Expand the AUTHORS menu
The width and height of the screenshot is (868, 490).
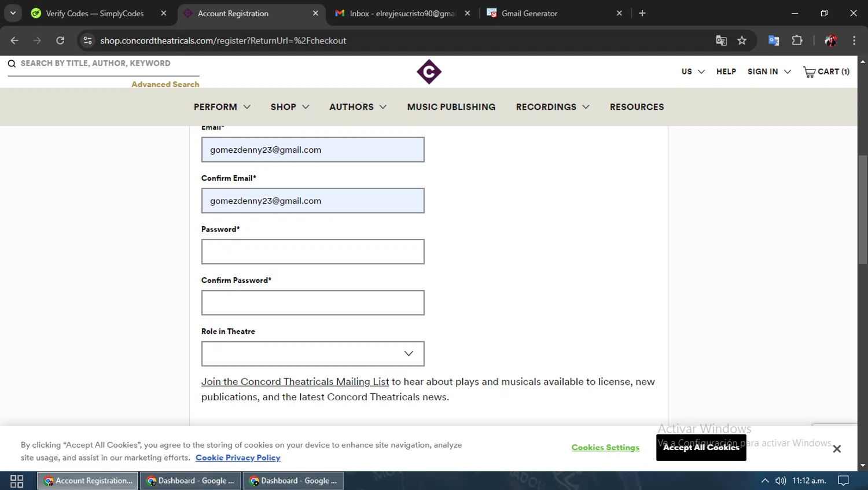[358, 107]
